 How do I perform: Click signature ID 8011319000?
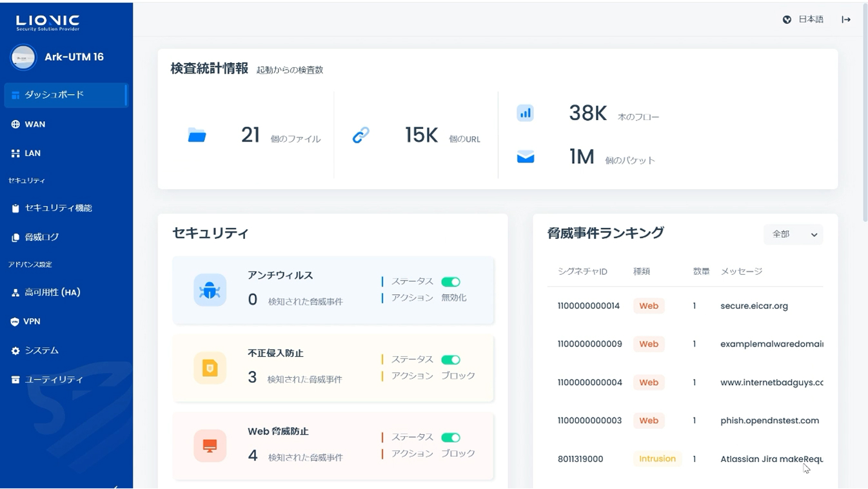pyautogui.click(x=580, y=459)
